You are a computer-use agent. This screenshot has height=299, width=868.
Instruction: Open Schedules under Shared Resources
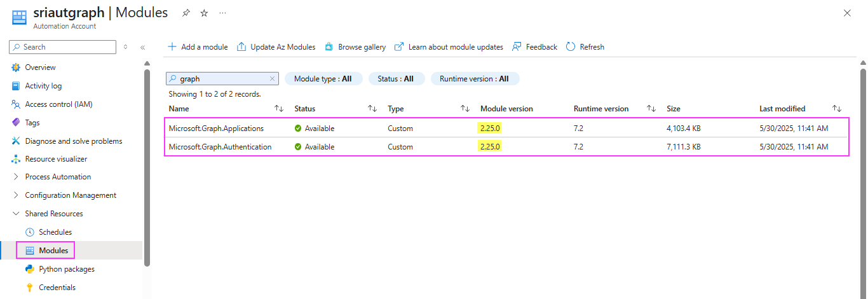coord(55,232)
